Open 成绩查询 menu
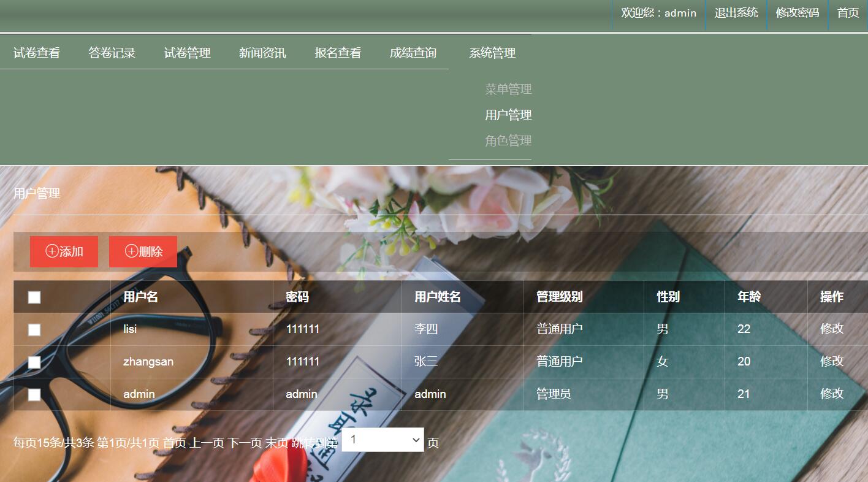868x482 pixels. click(413, 53)
